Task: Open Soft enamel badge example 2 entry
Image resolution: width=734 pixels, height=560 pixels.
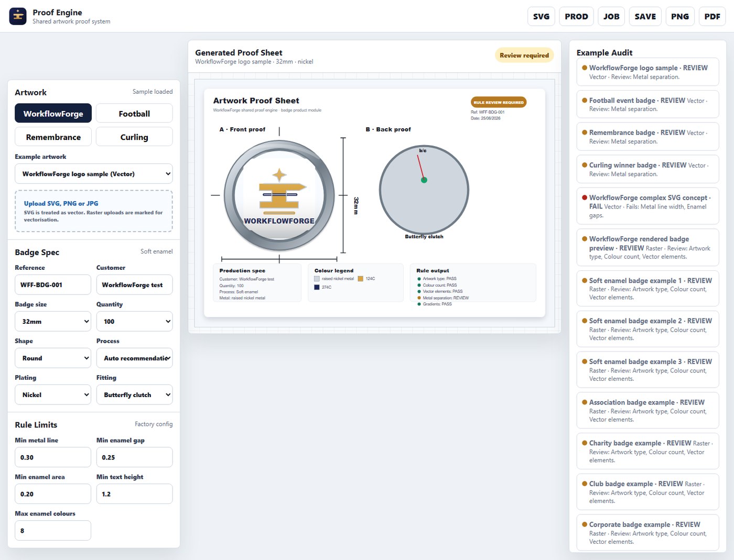Action: click(647, 329)
